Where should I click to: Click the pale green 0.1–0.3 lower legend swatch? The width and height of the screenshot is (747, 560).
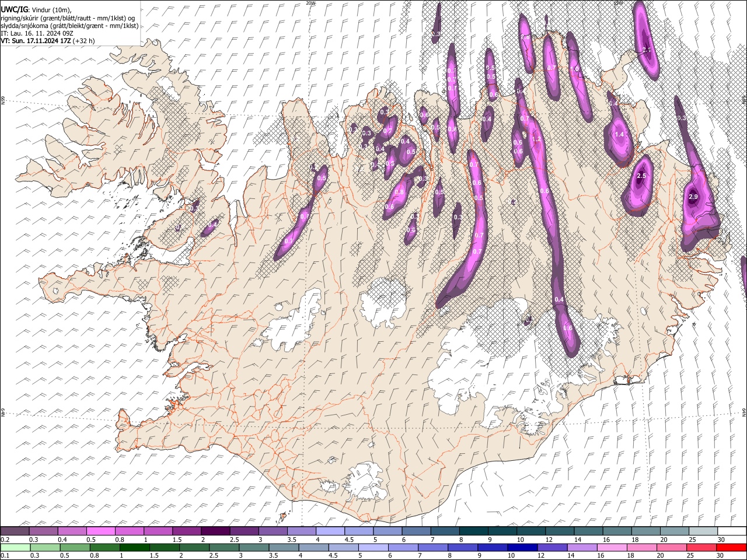tap(16, 548)
